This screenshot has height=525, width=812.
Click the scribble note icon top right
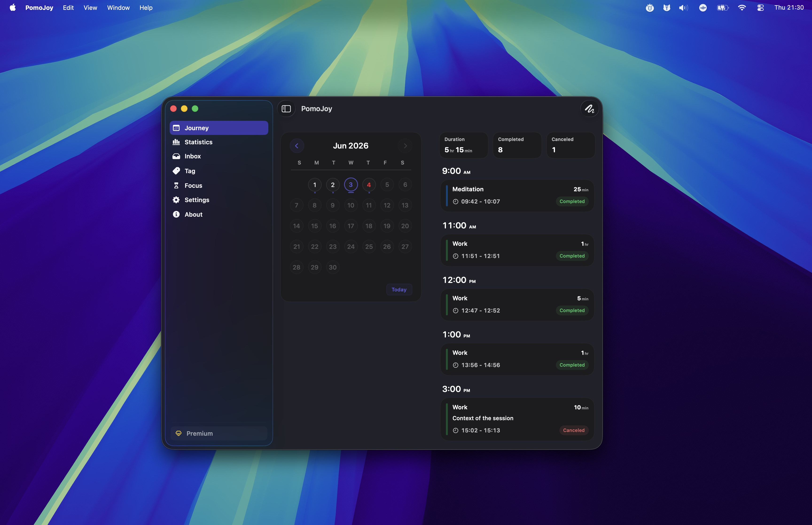tap(589, 109)
